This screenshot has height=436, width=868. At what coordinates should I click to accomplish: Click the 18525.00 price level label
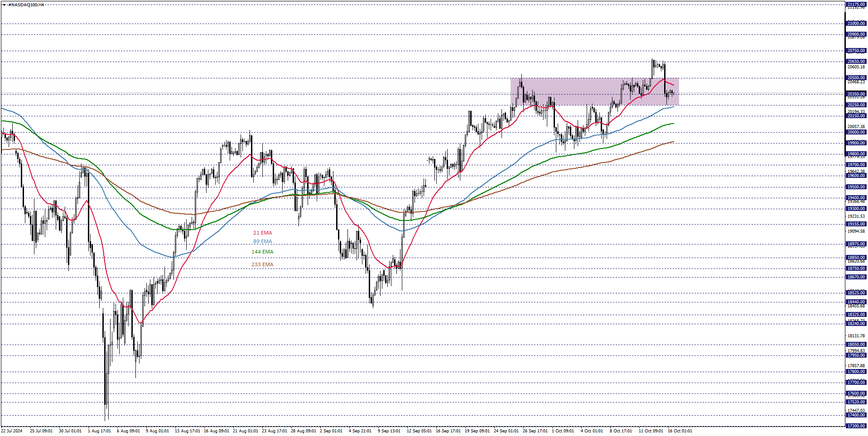tap(856, 293)
